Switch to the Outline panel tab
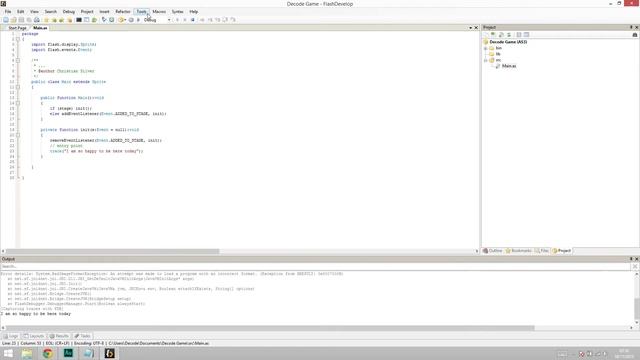This screenshot has width=640, height=360. click(x=493, y=251)
